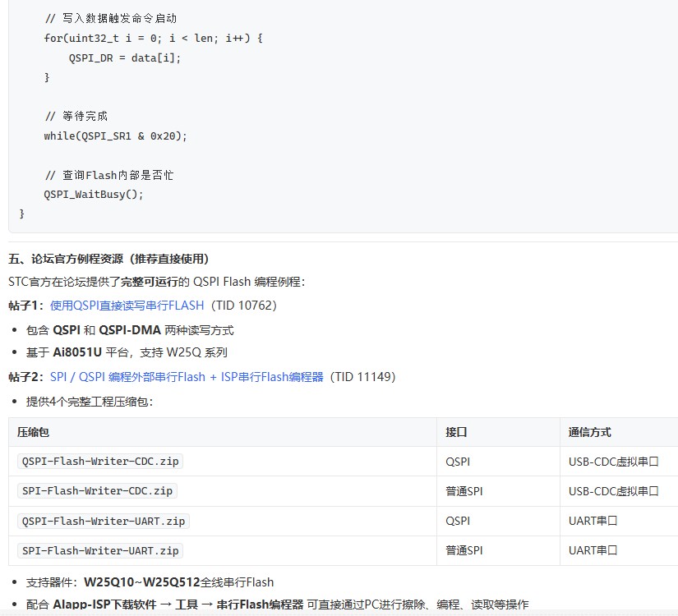Screen dimensions: 678x616
Task: Click the bullet 支持器件: W25Q10~W25Q512
Action: [x=150, y=582]
